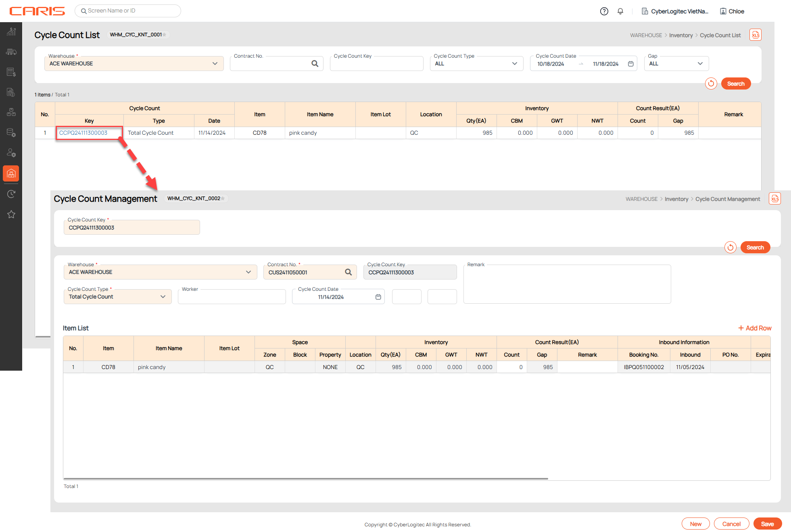Open the notifications bell
The image size is (791, 532).
620,11
